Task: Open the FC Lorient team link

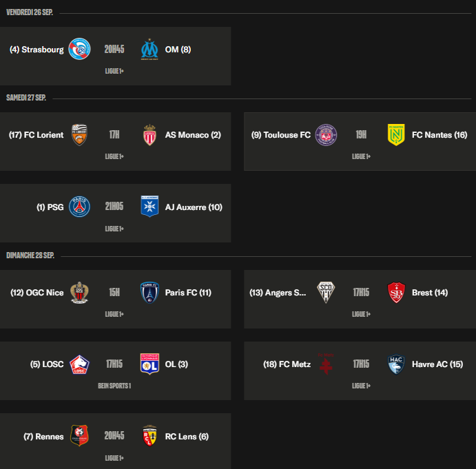Action: tap(36, 135)
